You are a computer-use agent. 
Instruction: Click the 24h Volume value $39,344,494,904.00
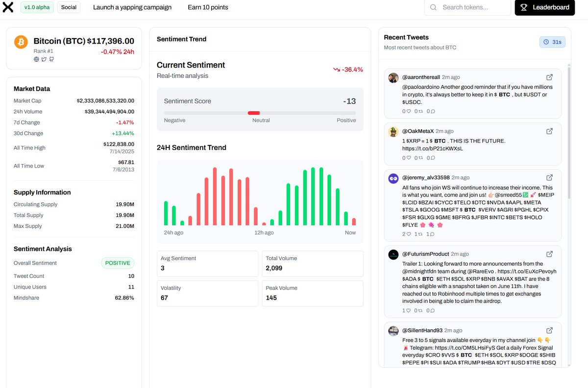(x=109, y=112)
